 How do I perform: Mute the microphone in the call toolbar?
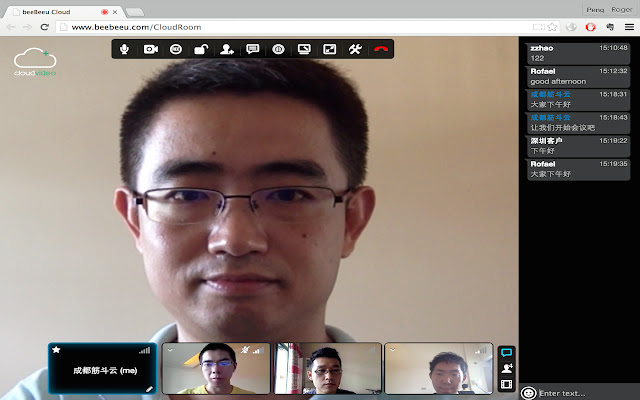[x=124, y=49]
